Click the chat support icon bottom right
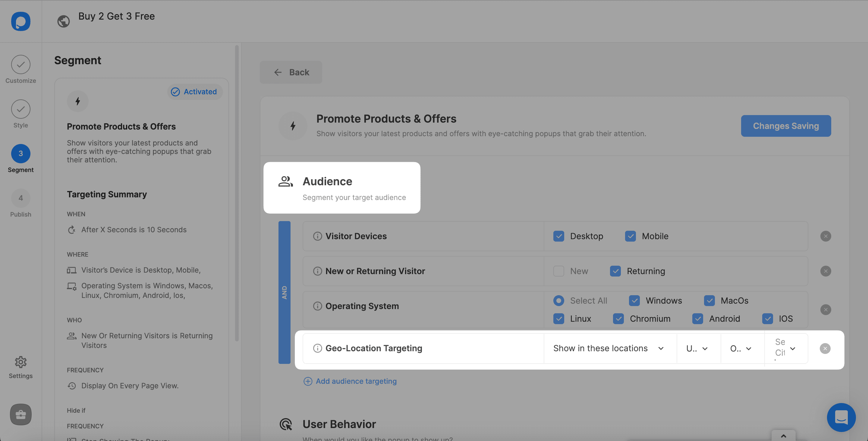This screenshot has width=868, height=441. 841,418
